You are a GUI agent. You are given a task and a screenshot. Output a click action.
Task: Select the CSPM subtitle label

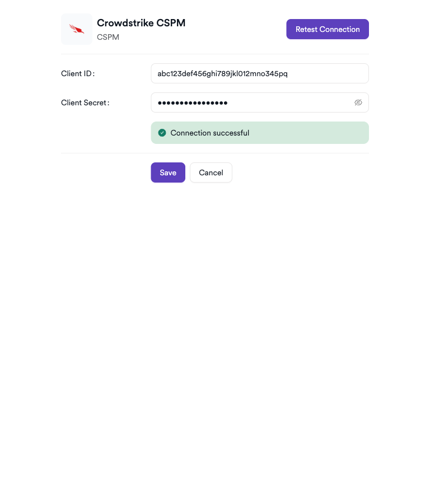107,37
